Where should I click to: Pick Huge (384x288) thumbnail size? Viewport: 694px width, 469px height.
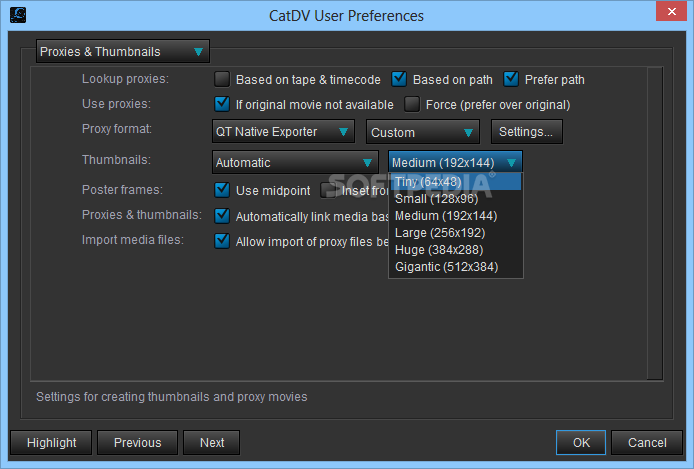[455, 250]
